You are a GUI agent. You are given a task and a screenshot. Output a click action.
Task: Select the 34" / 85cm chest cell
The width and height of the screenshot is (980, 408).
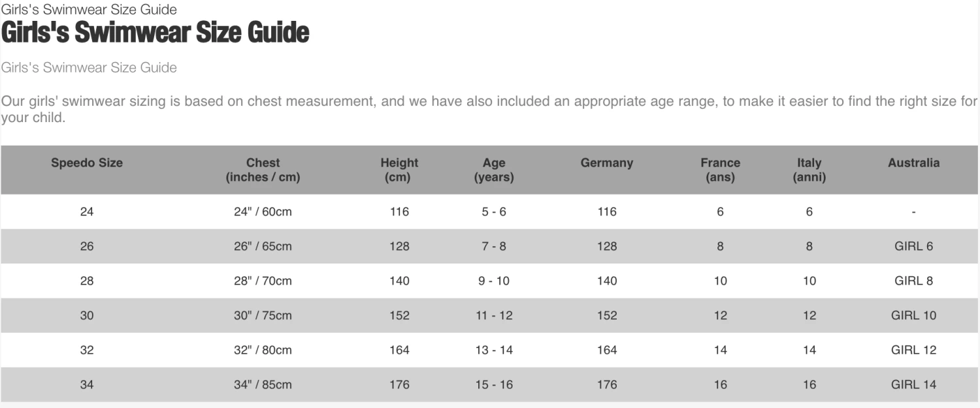coord(263,384)
